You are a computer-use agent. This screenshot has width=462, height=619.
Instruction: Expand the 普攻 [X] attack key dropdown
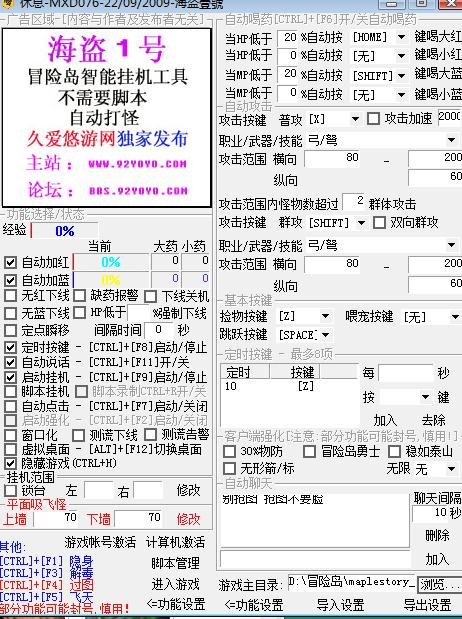[355, 119]
